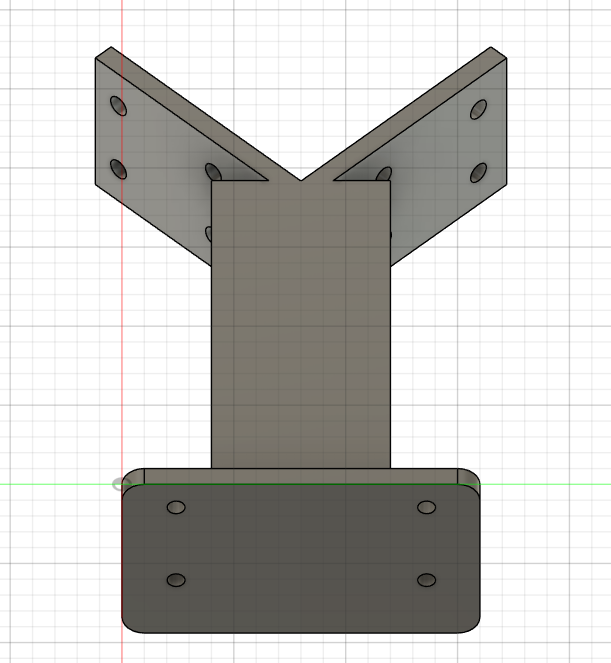Pick the topmost outer hole on the right arm
This screenshot has width=611, height=663.
[478, 110]
